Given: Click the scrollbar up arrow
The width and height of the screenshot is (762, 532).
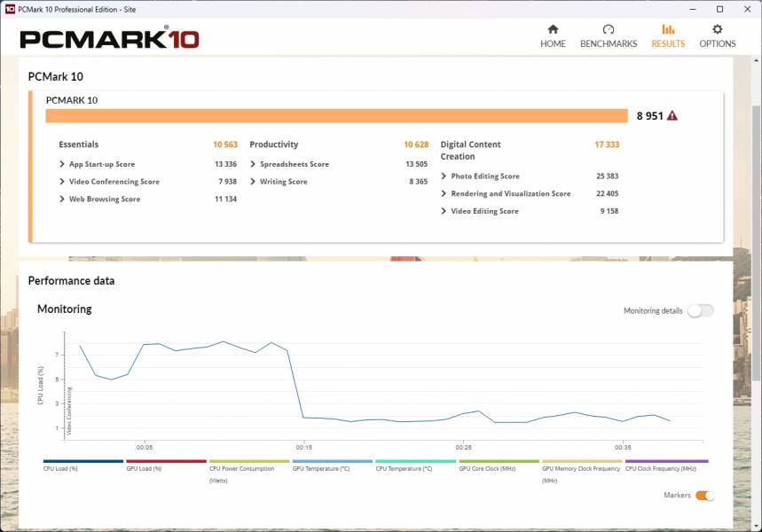Looking at the screenshot, I should (756, 60).
